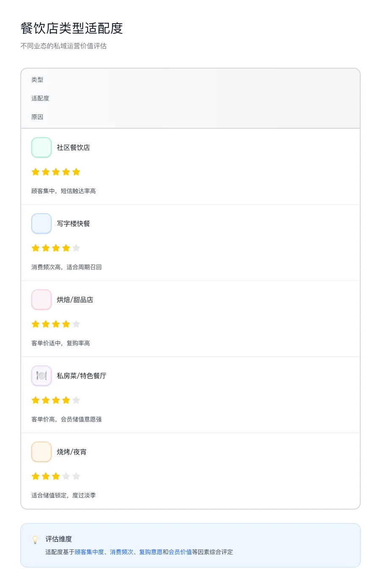Click the reason text 客单价适中，复购率高
The width and height of the screenshot is (381, 588).
coord(61,343)
